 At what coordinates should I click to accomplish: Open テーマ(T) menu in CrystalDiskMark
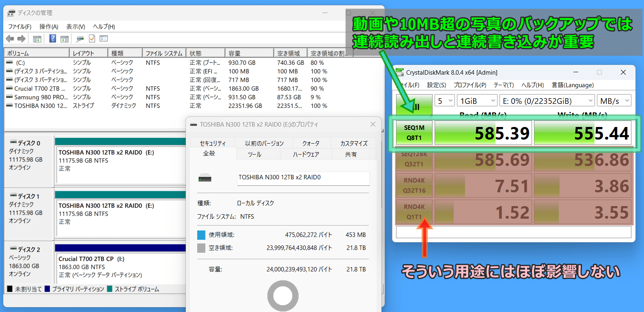504,85
